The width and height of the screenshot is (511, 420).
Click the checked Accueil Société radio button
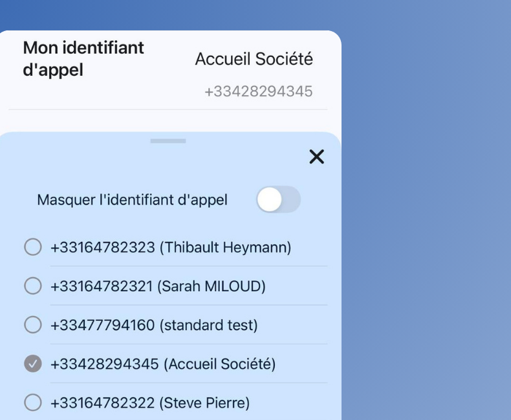pyautogui.click(x=33, y=364)
